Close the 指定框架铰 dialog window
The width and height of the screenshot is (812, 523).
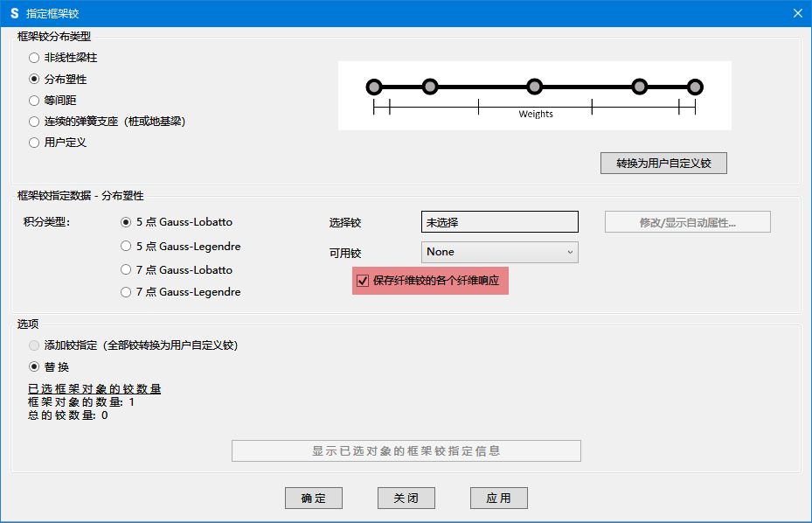pos(797,13)
